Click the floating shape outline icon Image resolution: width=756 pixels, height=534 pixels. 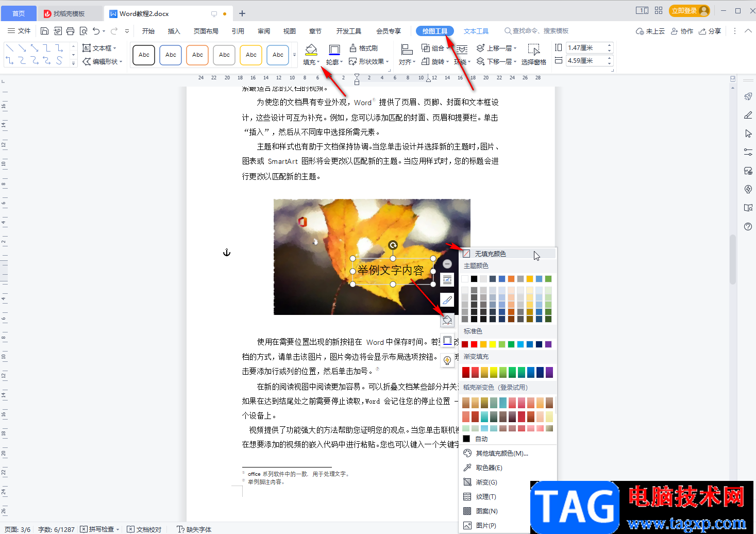(x=447, y=341)
